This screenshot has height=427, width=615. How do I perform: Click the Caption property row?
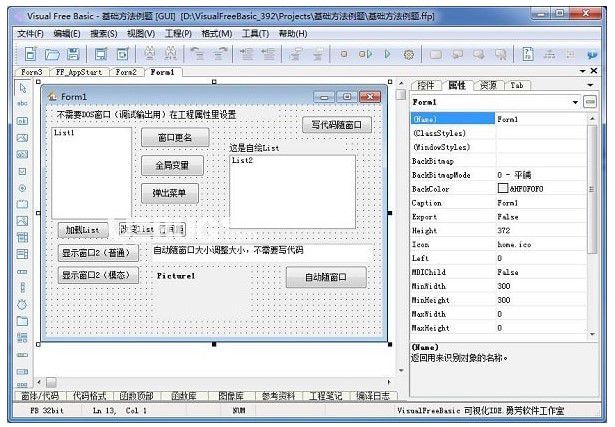coord(498,203)
